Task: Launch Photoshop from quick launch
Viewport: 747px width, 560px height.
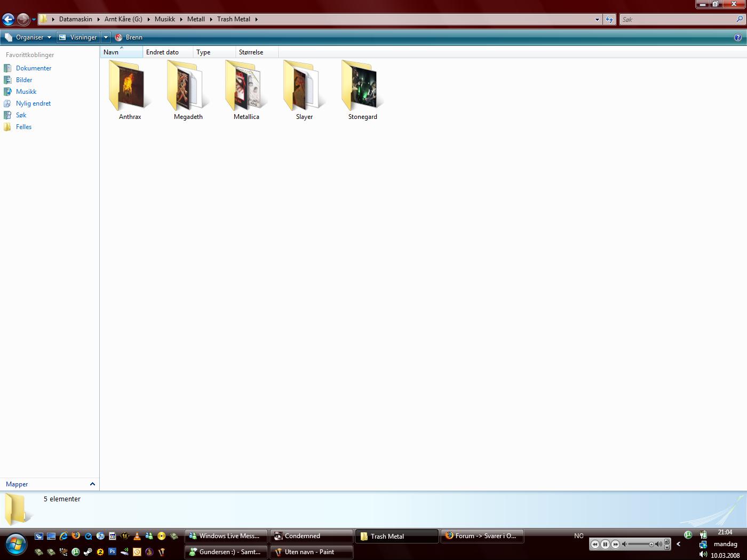Action: pos(112,551)
